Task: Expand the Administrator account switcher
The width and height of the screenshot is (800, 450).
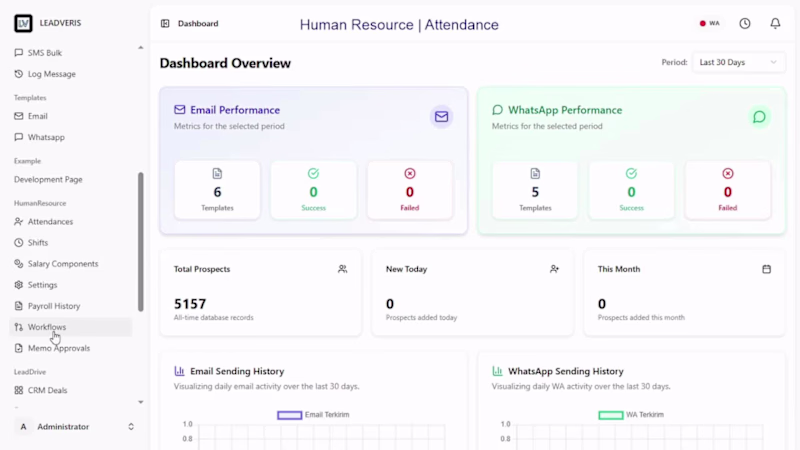Action: [131, 427]
